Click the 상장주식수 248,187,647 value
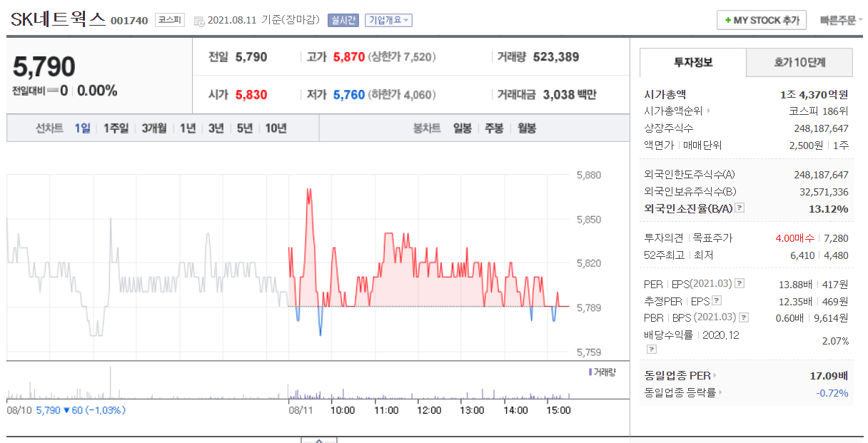Screen dimensions: 868x443 821,128
